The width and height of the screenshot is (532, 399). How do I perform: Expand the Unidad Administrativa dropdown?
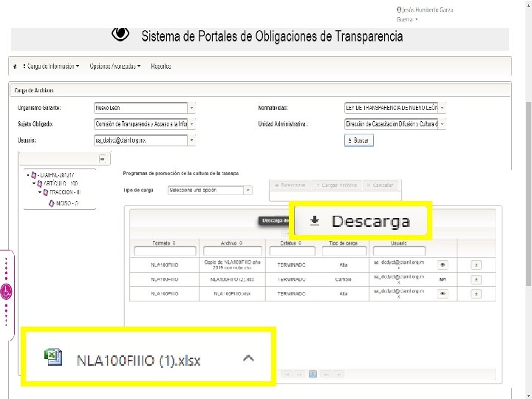tap(442, 124)
